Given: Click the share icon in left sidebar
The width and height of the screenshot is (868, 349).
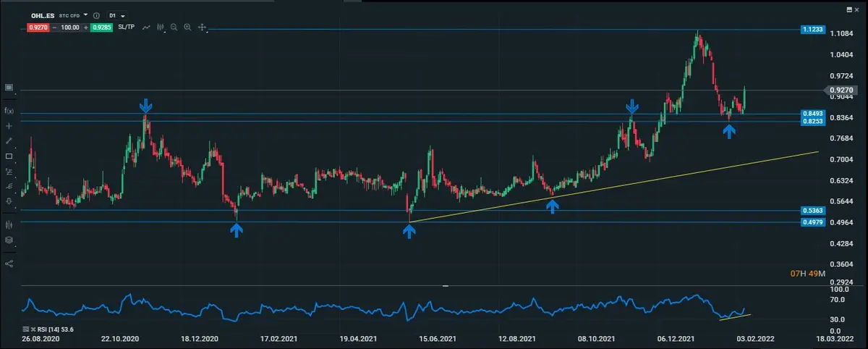Looking at the screenshot, I should pyautogui.click(x=9, y=264).
